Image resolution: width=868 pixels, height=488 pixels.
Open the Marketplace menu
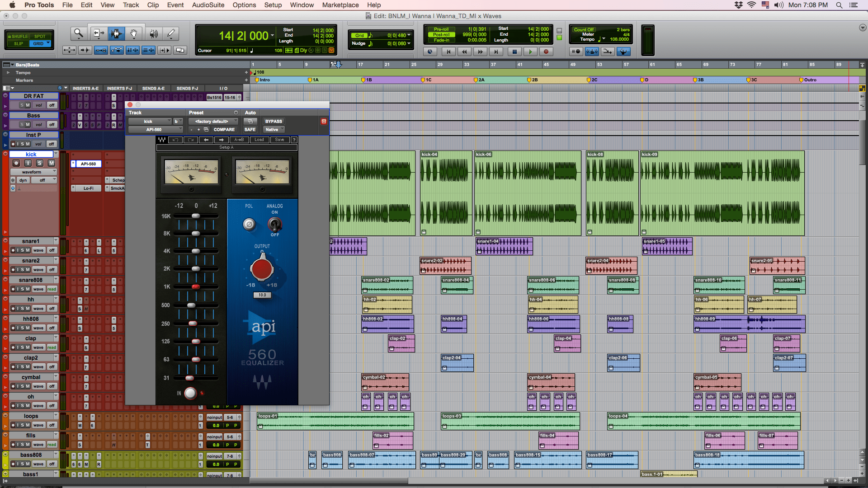tap(340, 5)
